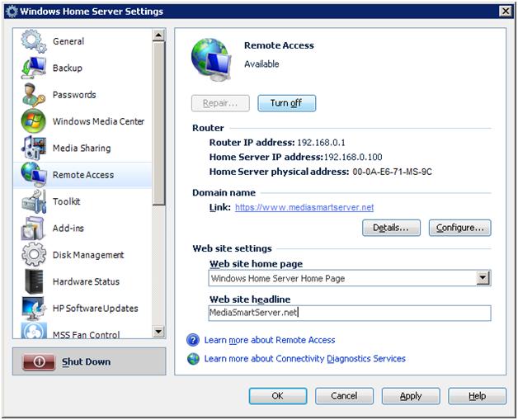Click the physical address 00-0A-E6-71-MS-9C
Viewport: 518px width, 420px height.
392,172
